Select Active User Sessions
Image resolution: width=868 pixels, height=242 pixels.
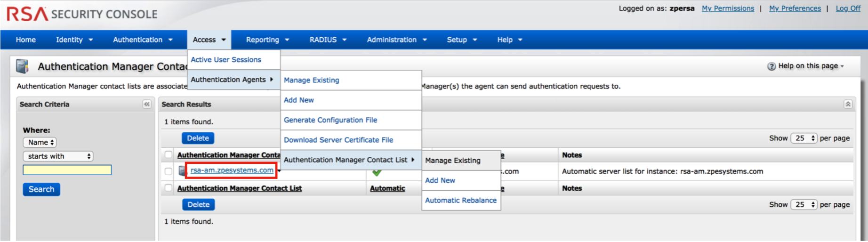point(234,60)
